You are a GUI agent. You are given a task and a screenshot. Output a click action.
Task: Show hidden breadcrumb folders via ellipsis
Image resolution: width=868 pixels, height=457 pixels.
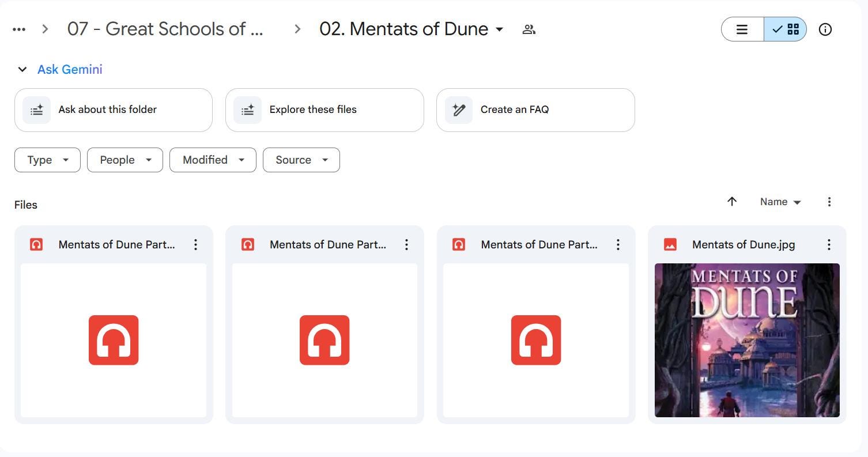(19, 29)
